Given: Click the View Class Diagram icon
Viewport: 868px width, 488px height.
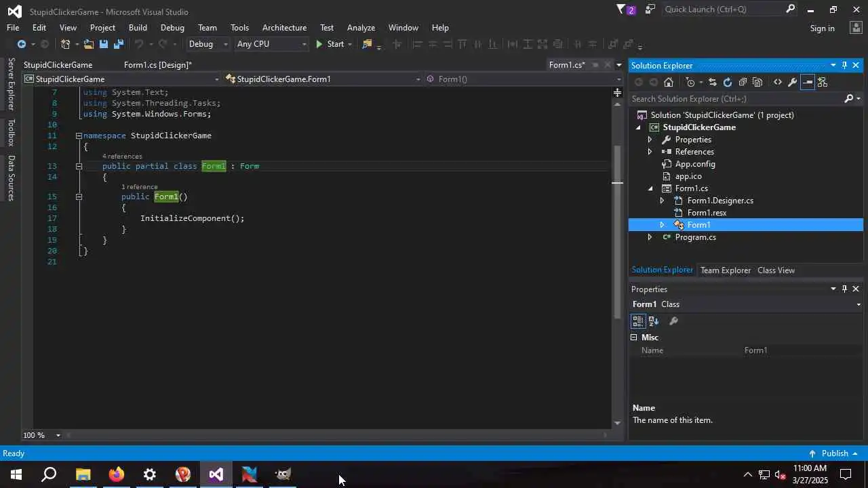Looking at the screenshot, I should coord(823,82).
